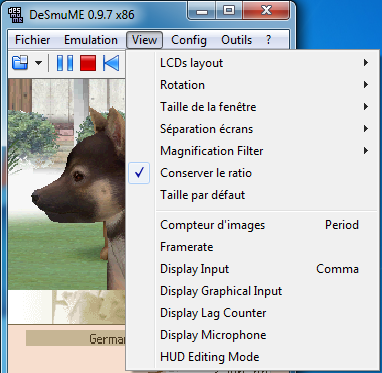The image size is (382, 373).
Task: Close the DeSmuME window
Action: [266, 11]
